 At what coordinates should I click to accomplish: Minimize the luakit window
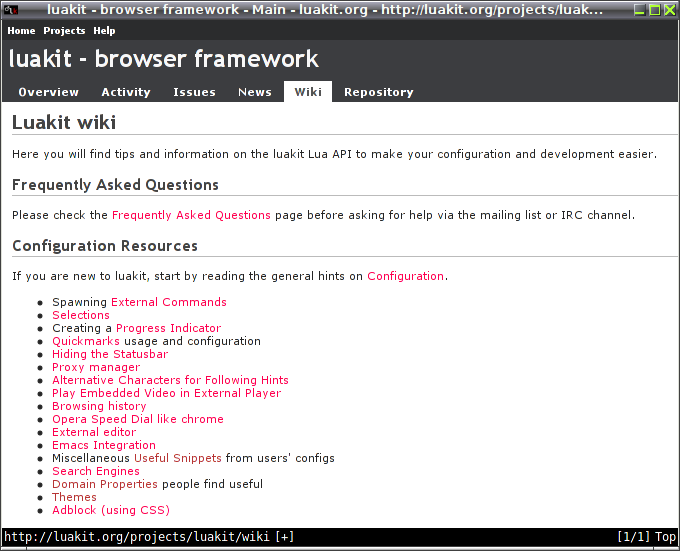(x=639, y=10)
